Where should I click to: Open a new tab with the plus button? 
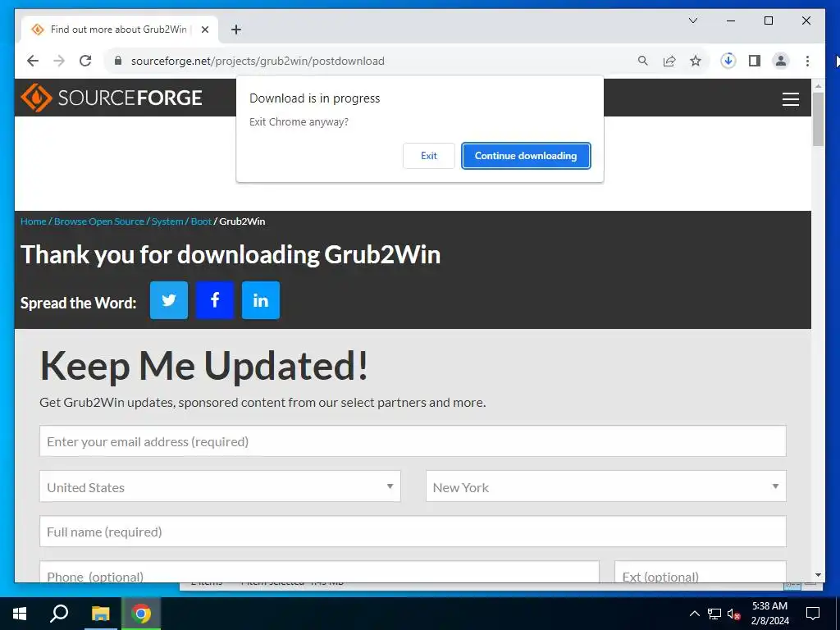(235, 30)
